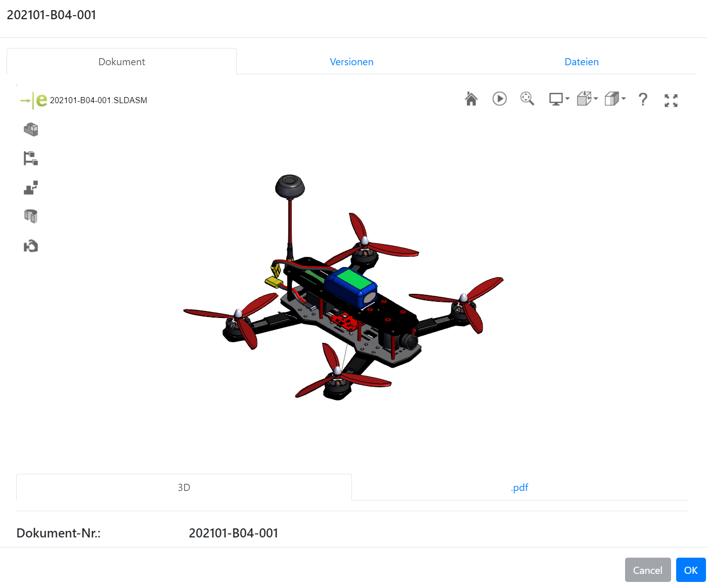Expand the view orientation cube dropdown
707x588 pixels.
coord(587,99)
